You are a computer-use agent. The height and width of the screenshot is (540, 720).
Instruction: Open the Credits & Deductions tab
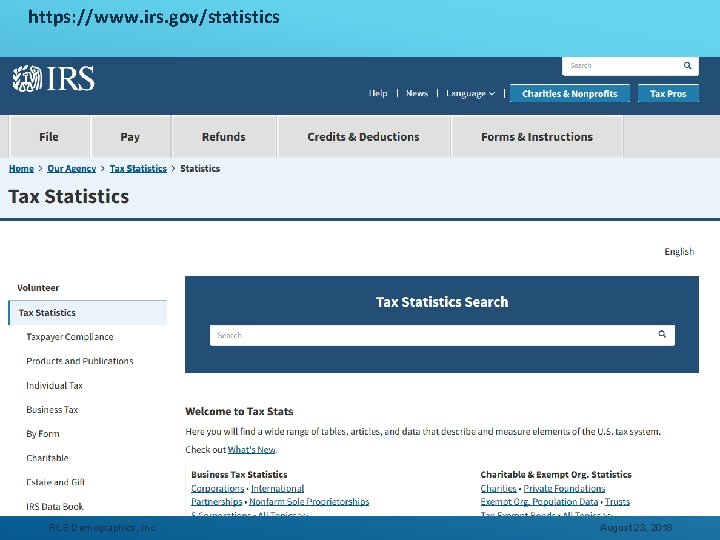click(x=363, y=137)
